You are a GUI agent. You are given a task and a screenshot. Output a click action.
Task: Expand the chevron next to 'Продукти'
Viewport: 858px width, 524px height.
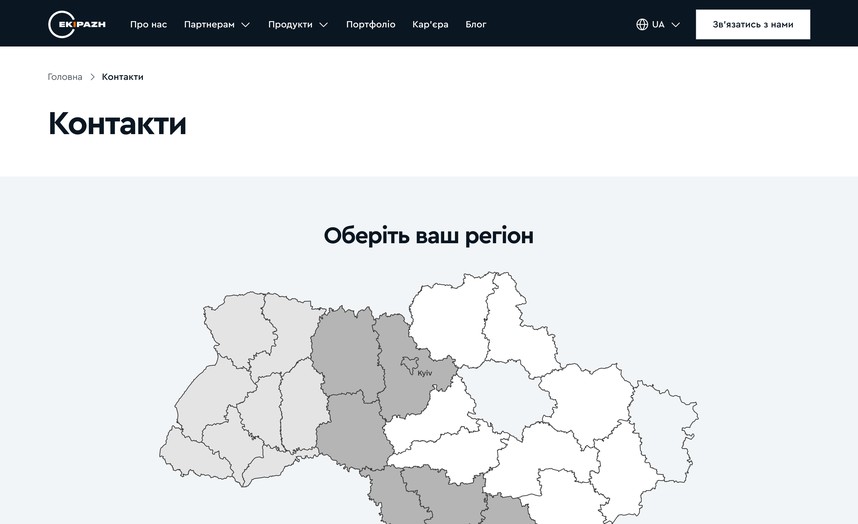coord(323,25)
